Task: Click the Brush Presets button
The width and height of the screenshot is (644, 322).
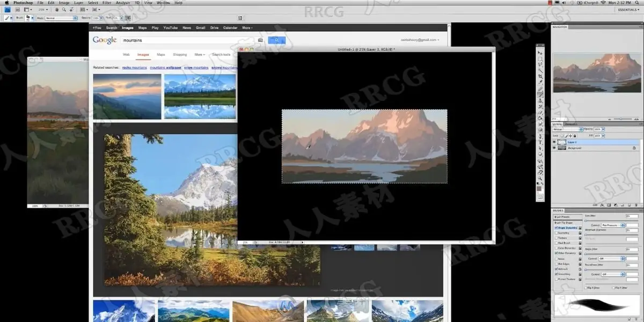Action: 567,217
